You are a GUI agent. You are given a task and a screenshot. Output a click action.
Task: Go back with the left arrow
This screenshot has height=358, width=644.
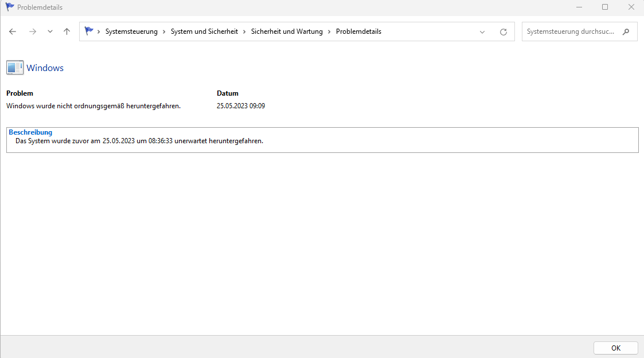point(12,32)
